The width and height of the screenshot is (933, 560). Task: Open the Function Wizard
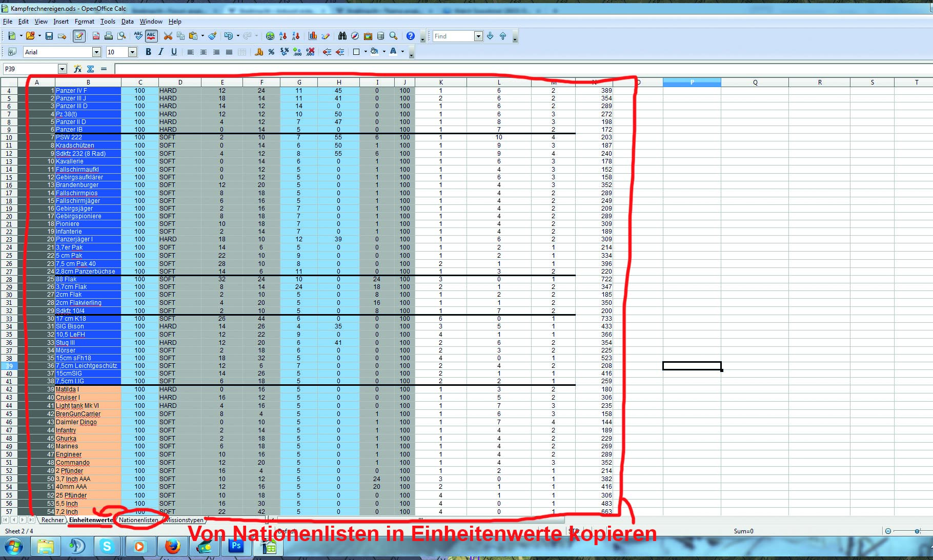click(x=77, y=69)
